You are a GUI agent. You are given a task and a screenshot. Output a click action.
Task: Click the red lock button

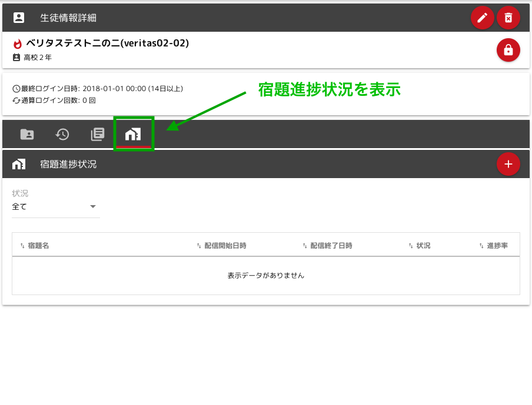pyautogui.click(x=508, y=51)
